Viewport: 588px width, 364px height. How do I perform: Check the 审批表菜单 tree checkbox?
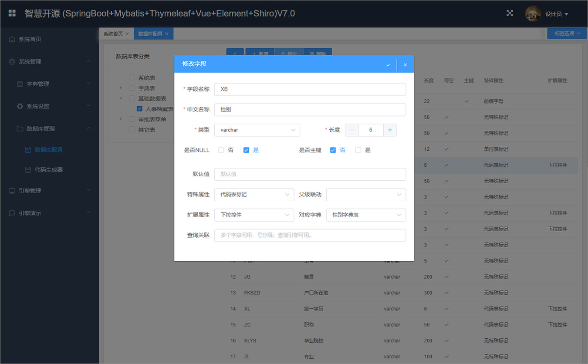click(x=132, y=119)
